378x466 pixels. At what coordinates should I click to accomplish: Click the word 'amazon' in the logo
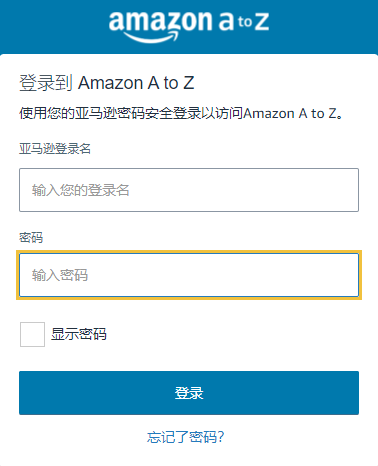pos(161,22)
